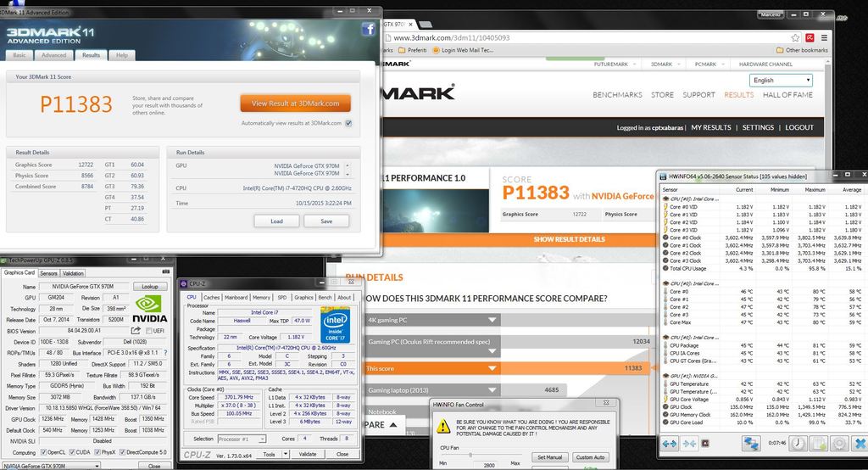
Task: Click the Load button in 3DMark 11
Action: click(x=277, y=221)
